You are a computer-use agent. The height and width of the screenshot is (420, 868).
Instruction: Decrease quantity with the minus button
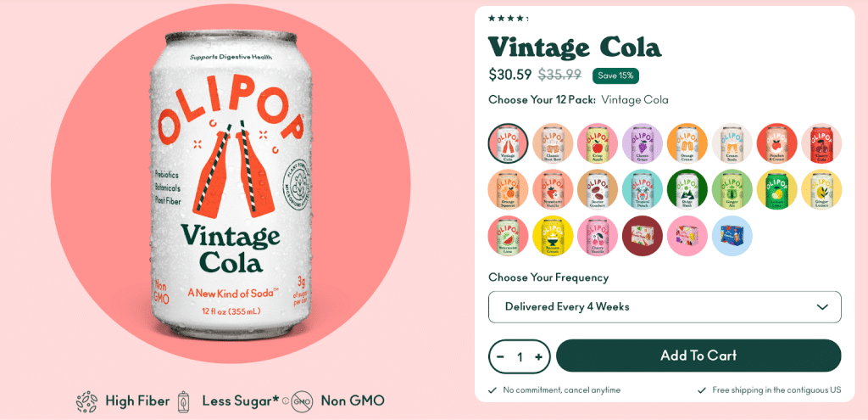(500, 357)
